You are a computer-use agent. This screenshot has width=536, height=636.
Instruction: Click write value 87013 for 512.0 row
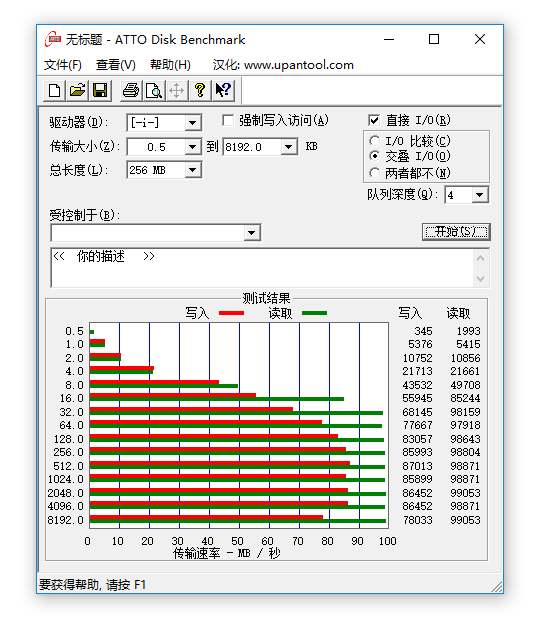point(417,466)
